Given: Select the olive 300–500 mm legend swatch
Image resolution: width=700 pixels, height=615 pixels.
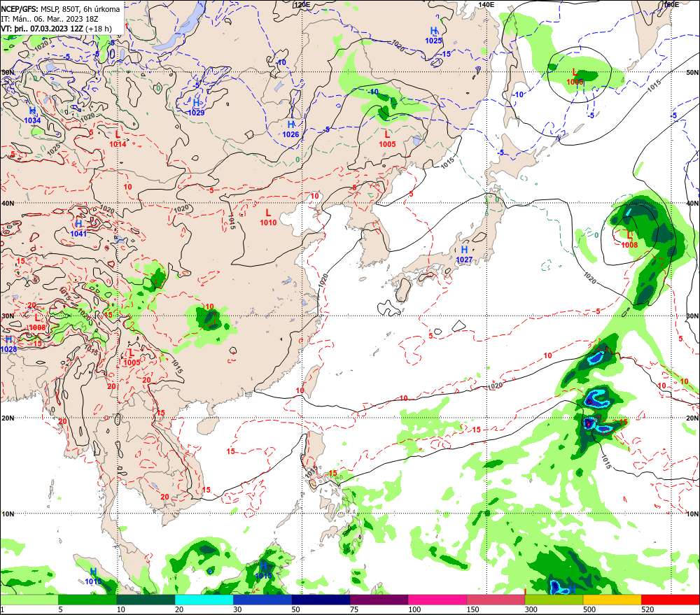Looking at the screenshot, I should (x=554, y=600).
